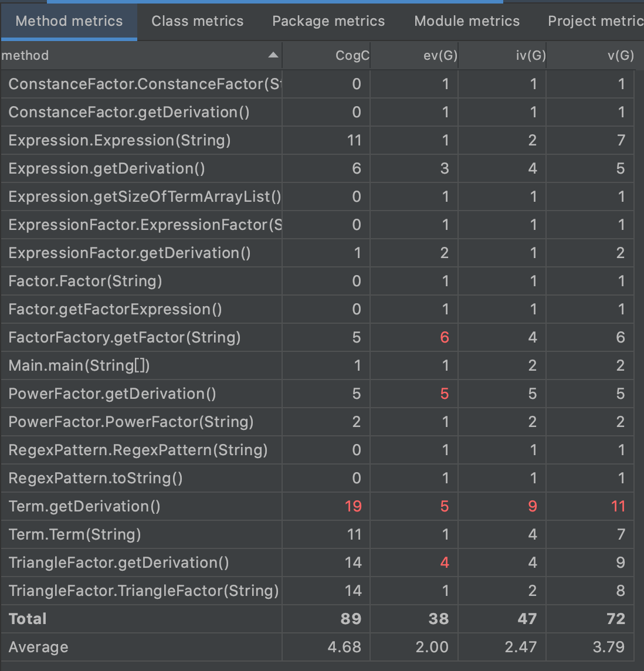
Task: Select the FactorFactory.getFactor(String) row
Action: click(x=124, y=337)
